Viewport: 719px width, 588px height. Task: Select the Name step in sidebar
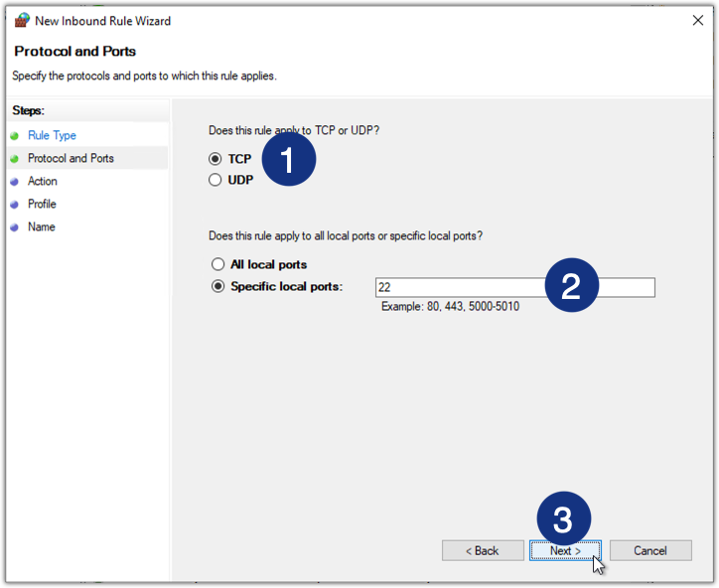[x=41, y=226]
